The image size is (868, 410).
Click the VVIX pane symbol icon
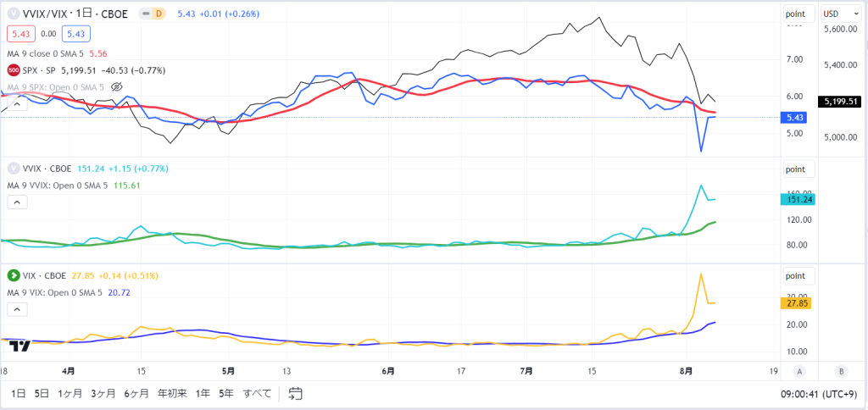click(x=12, y=169)
